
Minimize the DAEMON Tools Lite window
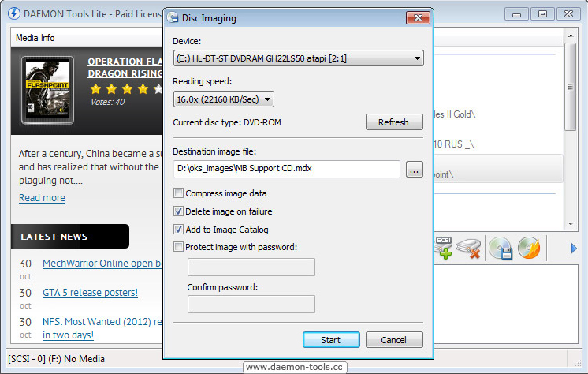[x=516, y=14]
